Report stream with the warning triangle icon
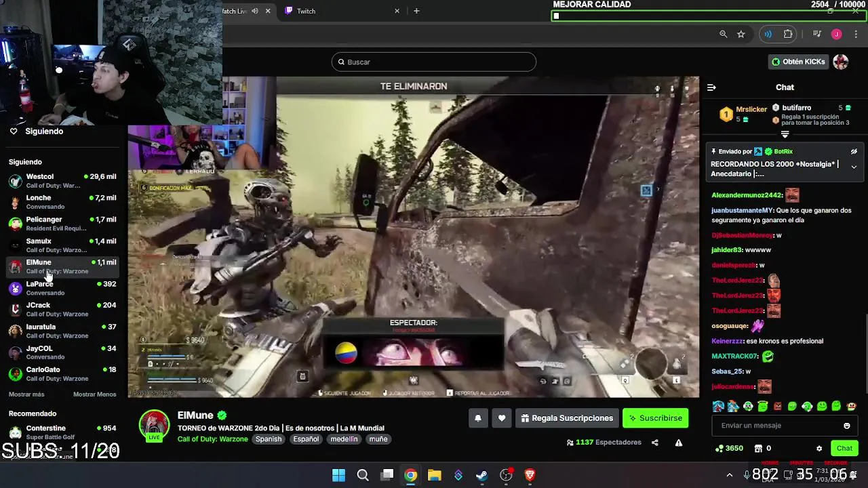This screenshot has height=488, width=868. pyautogui.click(x=678, y=443)
